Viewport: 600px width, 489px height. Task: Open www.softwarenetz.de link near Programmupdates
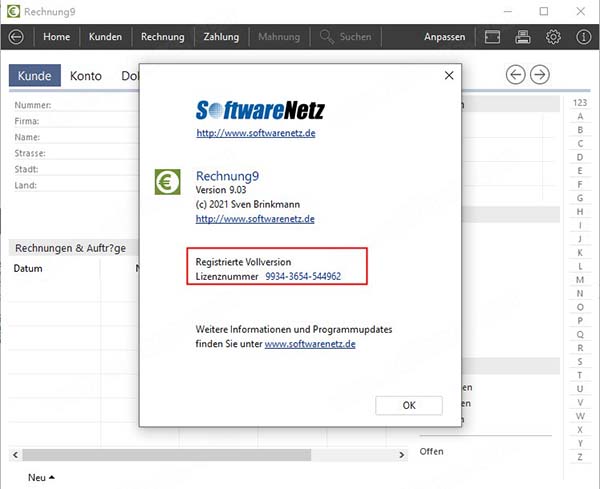coord(310,344)
